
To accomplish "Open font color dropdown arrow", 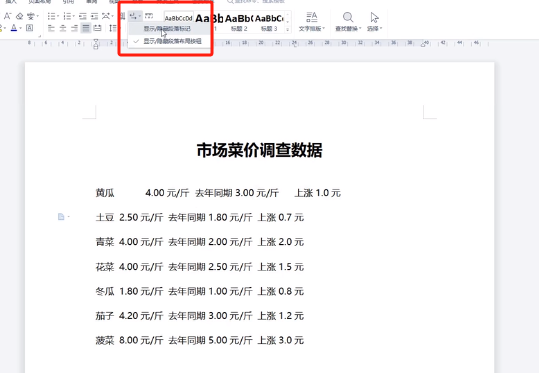I will click(x=21, y=28).
